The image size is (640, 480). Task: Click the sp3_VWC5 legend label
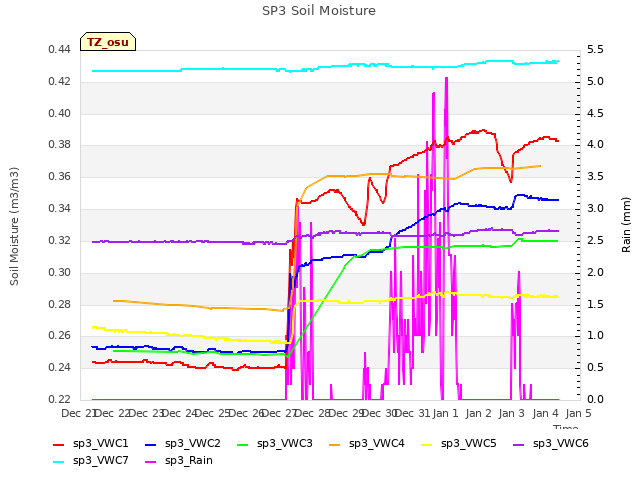[469, 443]
